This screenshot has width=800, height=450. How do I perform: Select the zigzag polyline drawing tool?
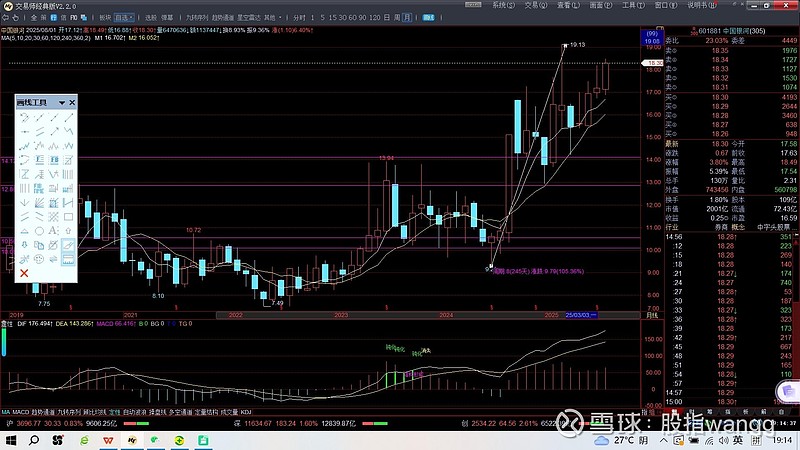point(68,132)
